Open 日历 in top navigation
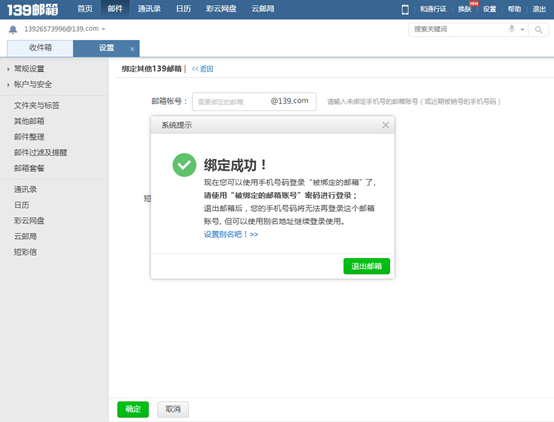Viewport: 554px width, 422px height. point(184,9)
